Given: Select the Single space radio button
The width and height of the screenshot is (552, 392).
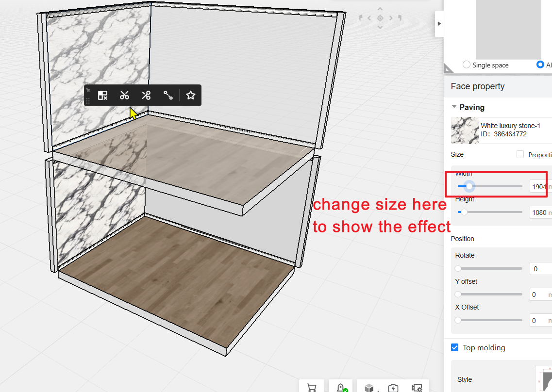Looking at the screenshot, I should (467, 65).
